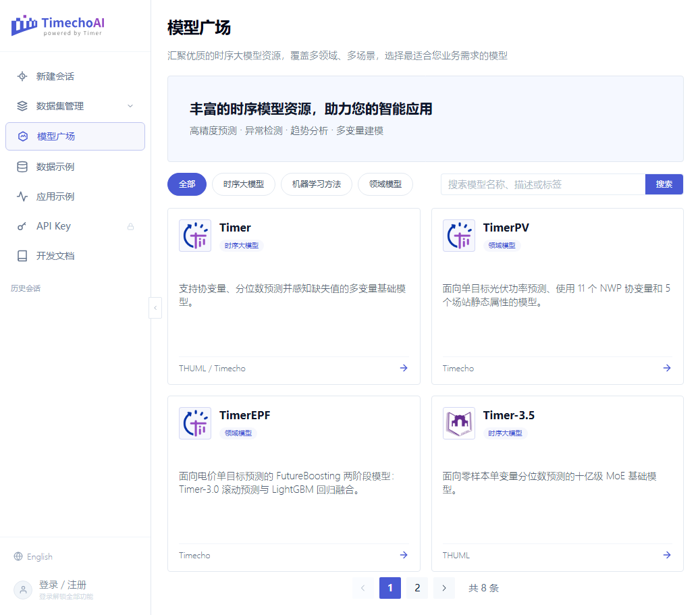Image resolution: width=700 pixels, height=615 pixels.
Task: Select 模型广场 in the sidebar
Action: click(x=75, y=136)
